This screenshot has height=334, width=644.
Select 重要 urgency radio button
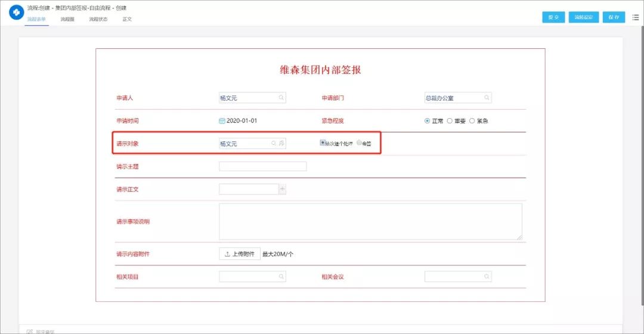450,121
